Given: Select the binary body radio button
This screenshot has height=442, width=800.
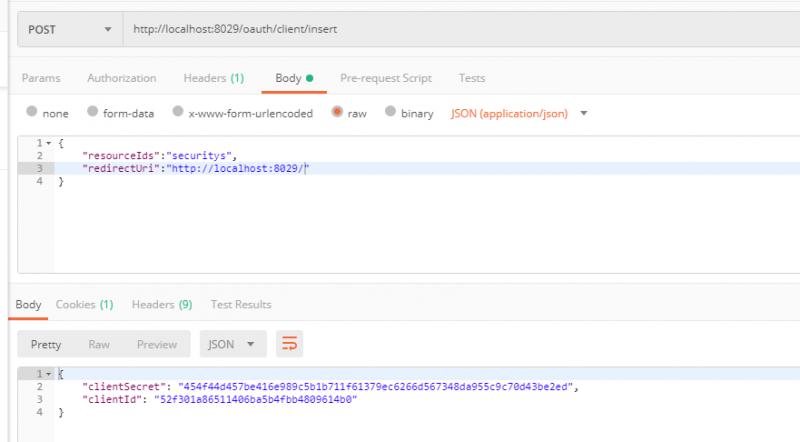Looking at the screenshot, I should (x=390, y=111).
